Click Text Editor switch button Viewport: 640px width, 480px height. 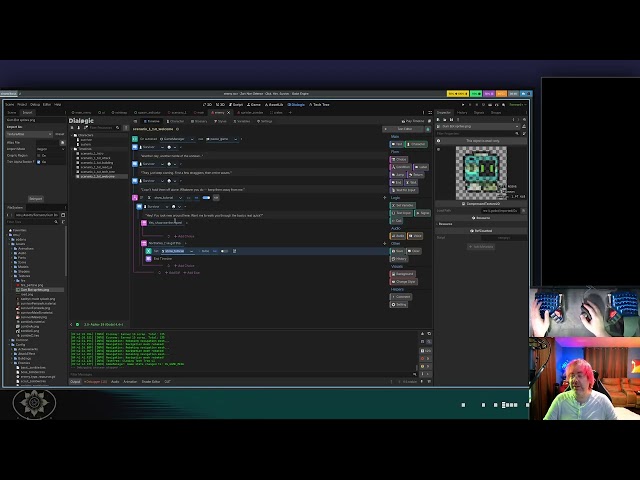pyautogui.click(x=402, y=129)
